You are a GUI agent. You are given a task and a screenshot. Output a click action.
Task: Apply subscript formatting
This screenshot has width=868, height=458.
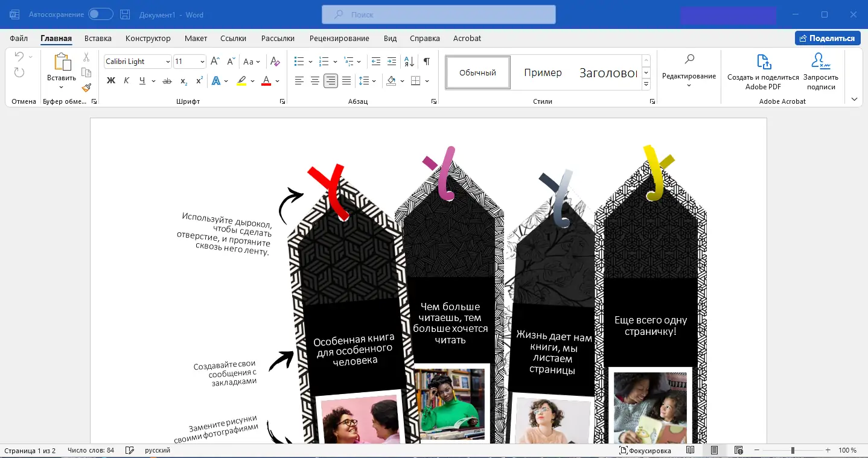183,80
